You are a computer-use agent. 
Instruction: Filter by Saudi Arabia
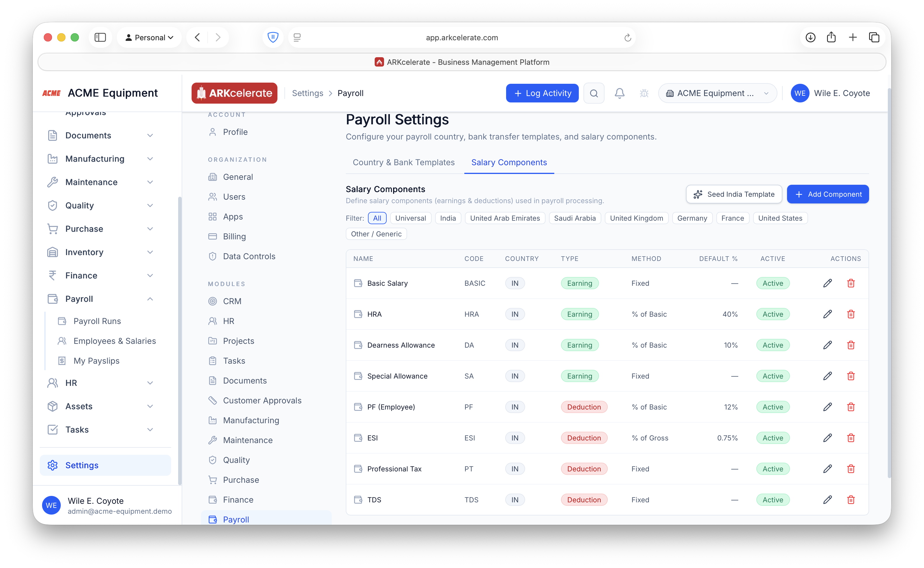(574, 218)
